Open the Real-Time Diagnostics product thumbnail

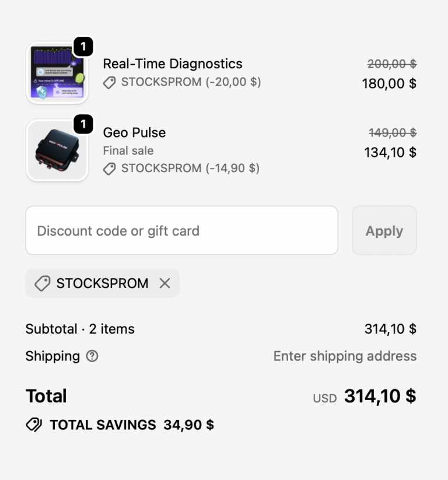[x=57, y=71]
